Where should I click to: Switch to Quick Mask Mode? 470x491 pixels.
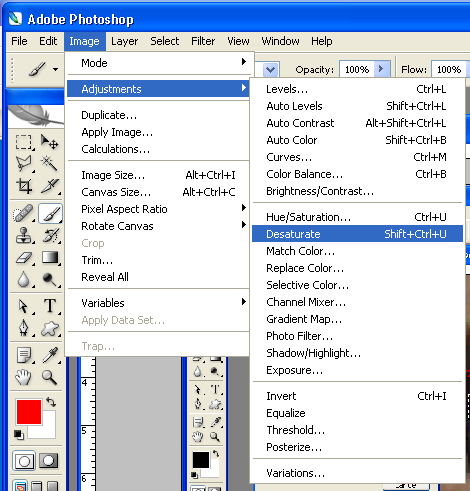49,461
